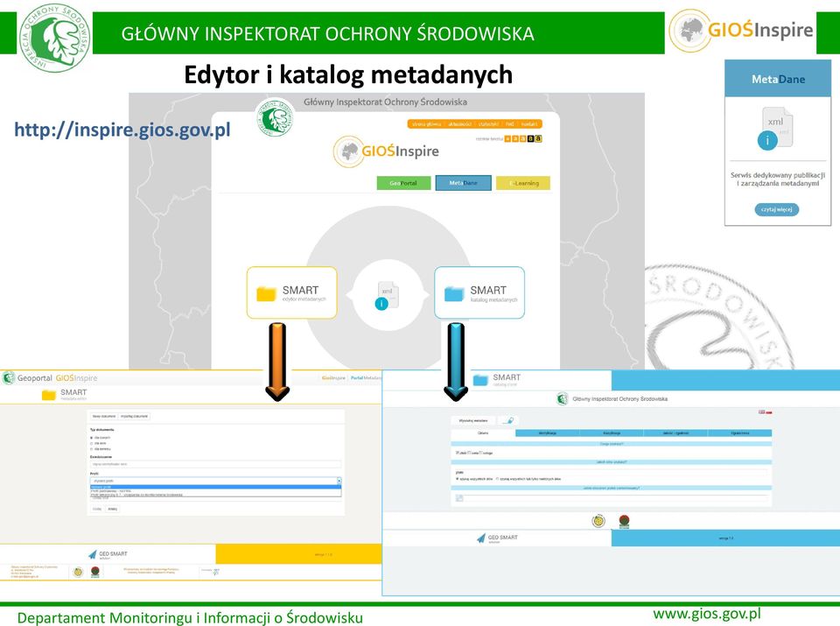The image size is (840, 626).
Task: Click keyword search field under 'Jakich słów szukasz?'
Action: 611,472
